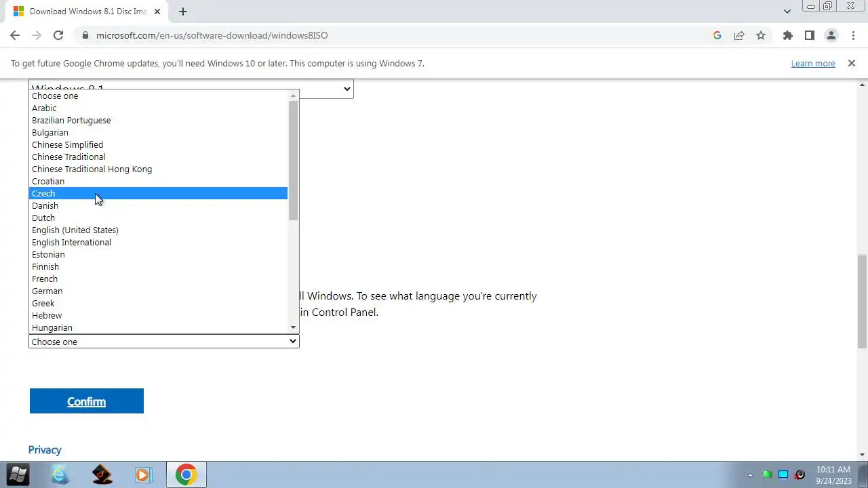868x488 pixels.
Task: Click the language list scrollbar thumb
Action: pyautogui.click(x=293, y=161)
